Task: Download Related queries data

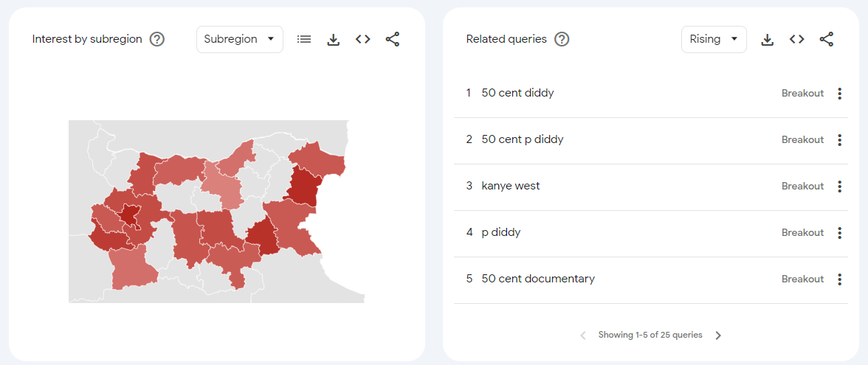Action: pyautogui.click(x=767, y=39)
